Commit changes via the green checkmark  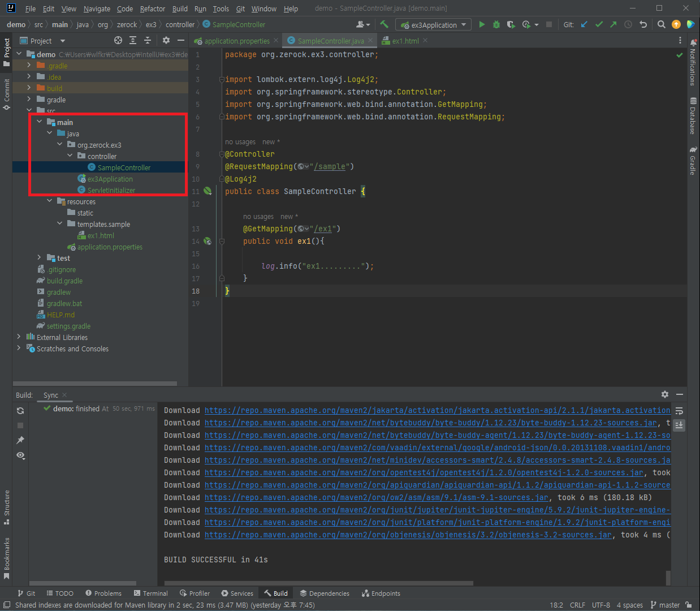tap(599, 24)
